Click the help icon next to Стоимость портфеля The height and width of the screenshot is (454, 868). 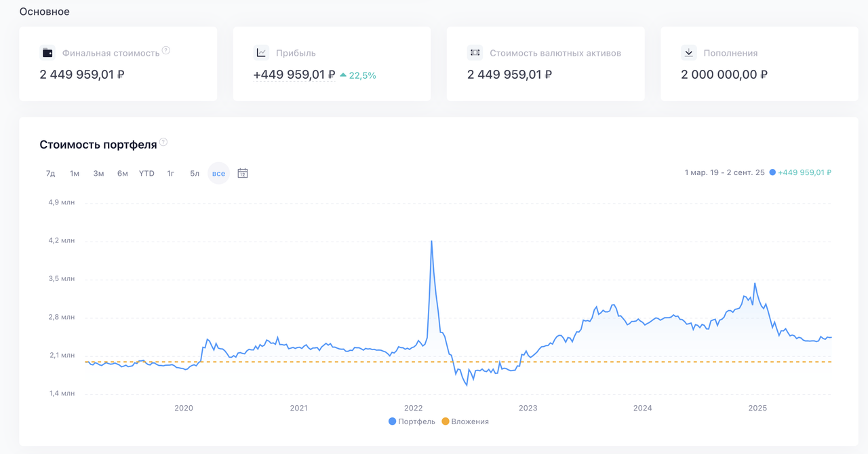[163, 143]
